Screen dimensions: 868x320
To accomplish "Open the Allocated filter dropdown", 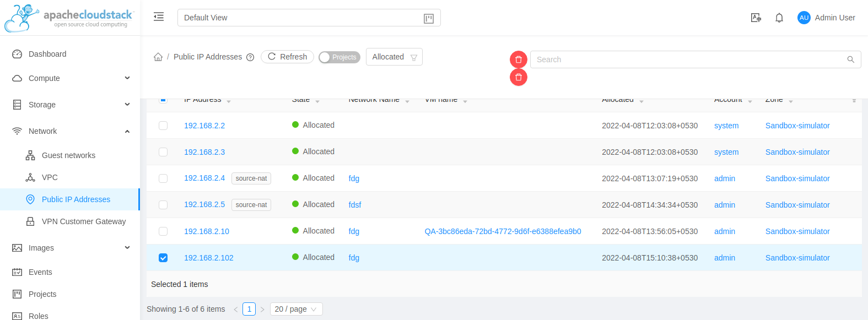I will tap(394, 57).
